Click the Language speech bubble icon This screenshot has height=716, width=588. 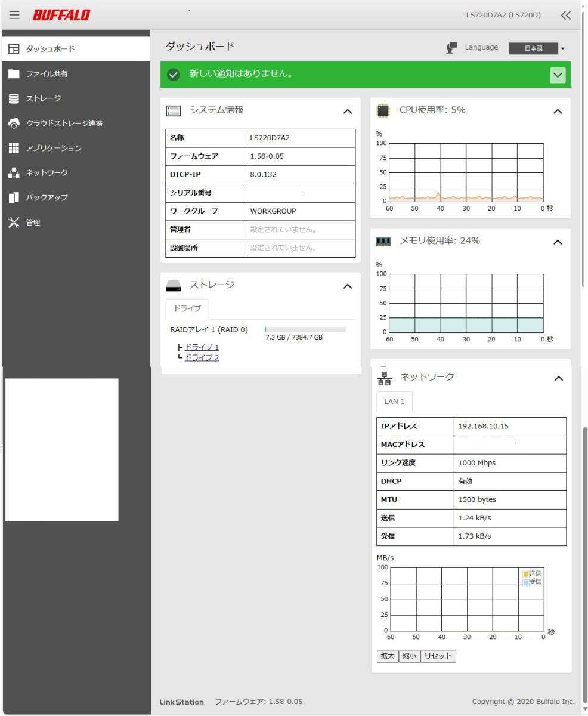[452, 48]
